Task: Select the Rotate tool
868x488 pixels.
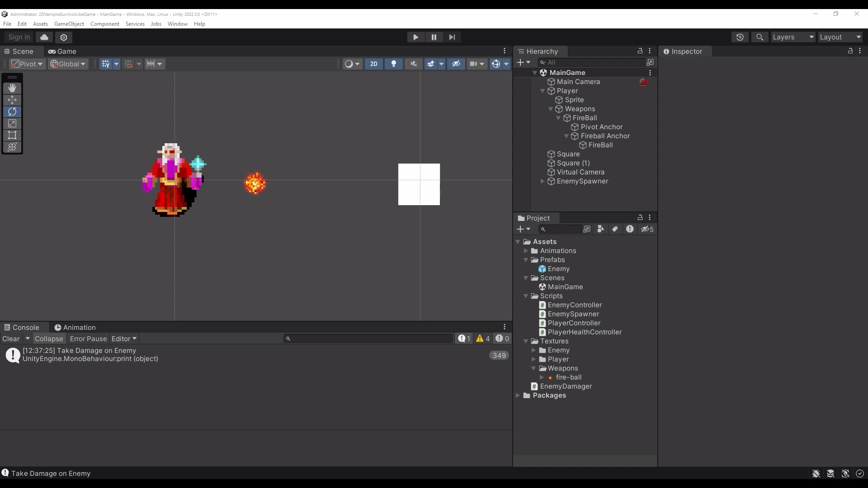Action: (12, 112)
